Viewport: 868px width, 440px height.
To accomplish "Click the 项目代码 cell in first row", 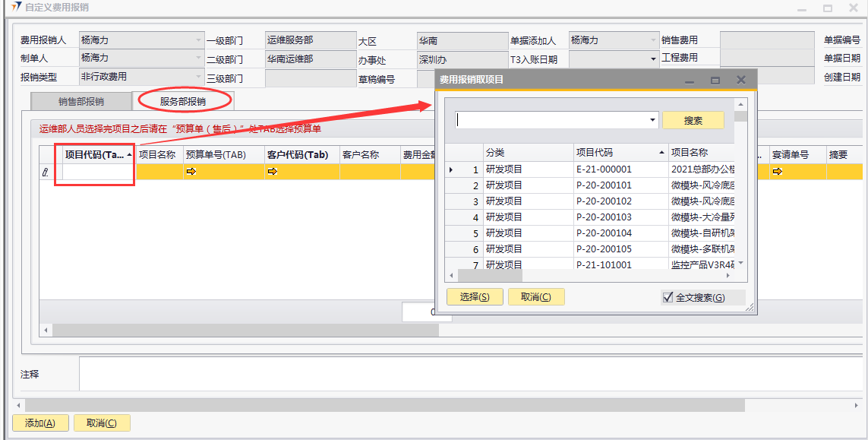I will (x=98, y=173).
